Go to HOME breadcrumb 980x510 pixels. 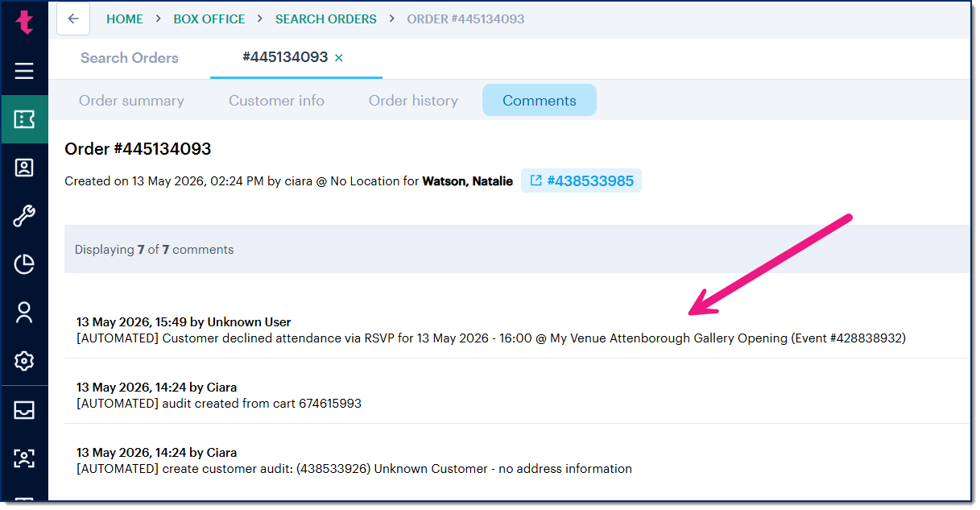tap(125, 19)
